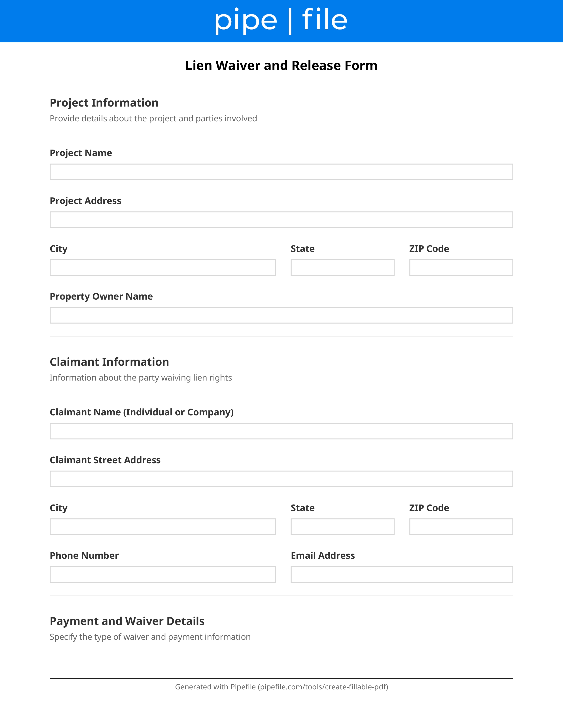The height and width of the screenshot is (728, 563).
Task: Click the Claimant Information section heading
Action: click(x=109, y=362)
